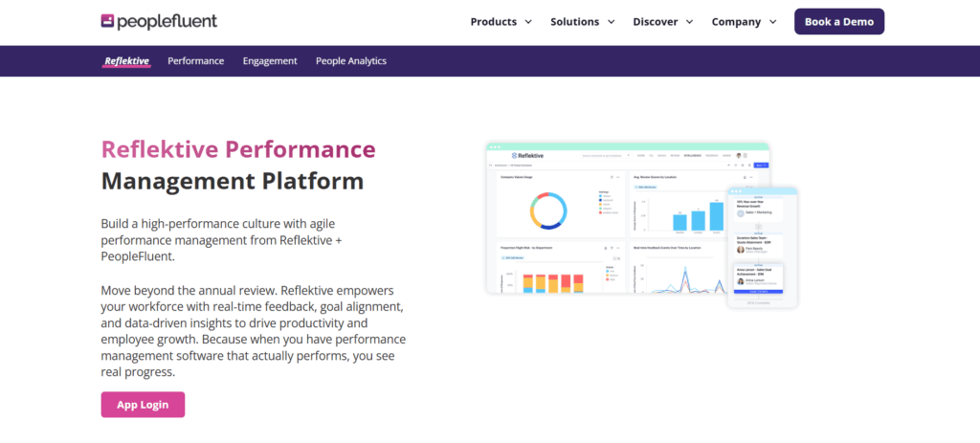Screen dimensions: 980x443
Task: Click the paragraph starting "Move beyond the annual review"
Action: point(253,331)
